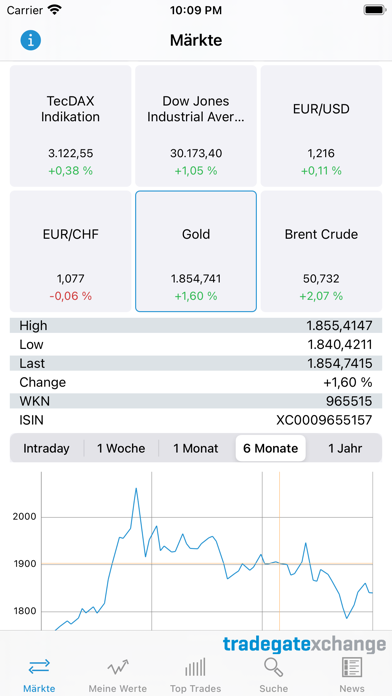The width and height of the screenshot is (392, 696).
Task: Click the Low value 1.840,4211
Action: 340,344
